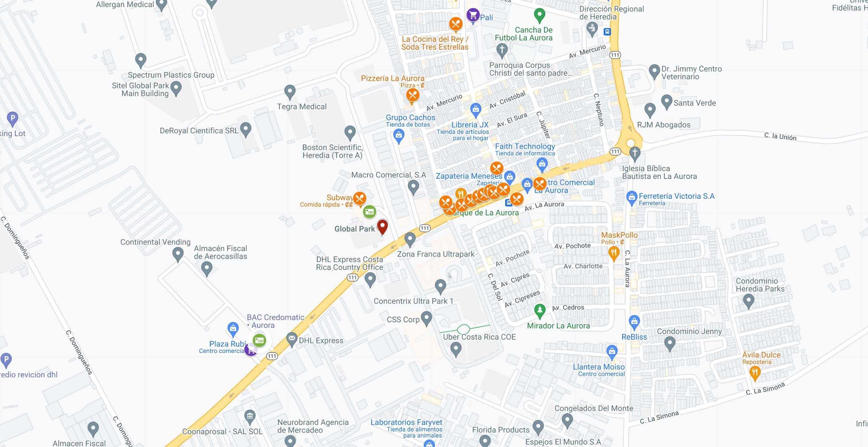The height and width of the screenshot is (447, 868).
Task: Click the Boston Scientific Heredia pin
Action: pos(350,133)
